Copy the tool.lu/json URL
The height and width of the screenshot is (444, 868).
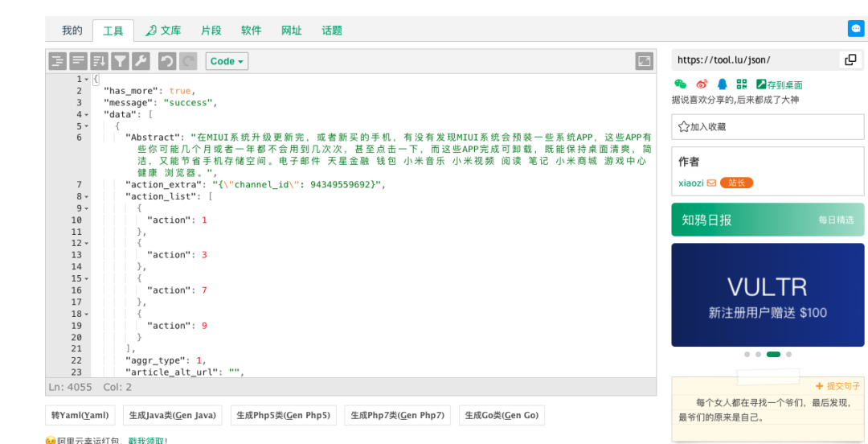tap(851, 60)
